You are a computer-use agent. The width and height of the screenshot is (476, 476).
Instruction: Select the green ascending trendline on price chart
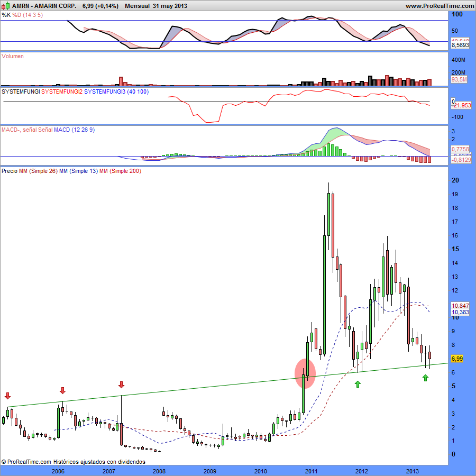tap(227, 385)
